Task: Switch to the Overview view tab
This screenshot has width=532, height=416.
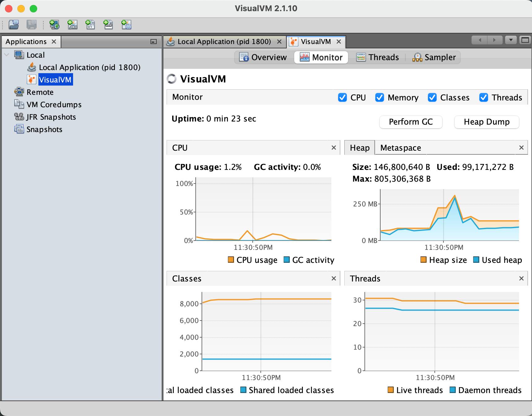Action: [x=263, y=57]
